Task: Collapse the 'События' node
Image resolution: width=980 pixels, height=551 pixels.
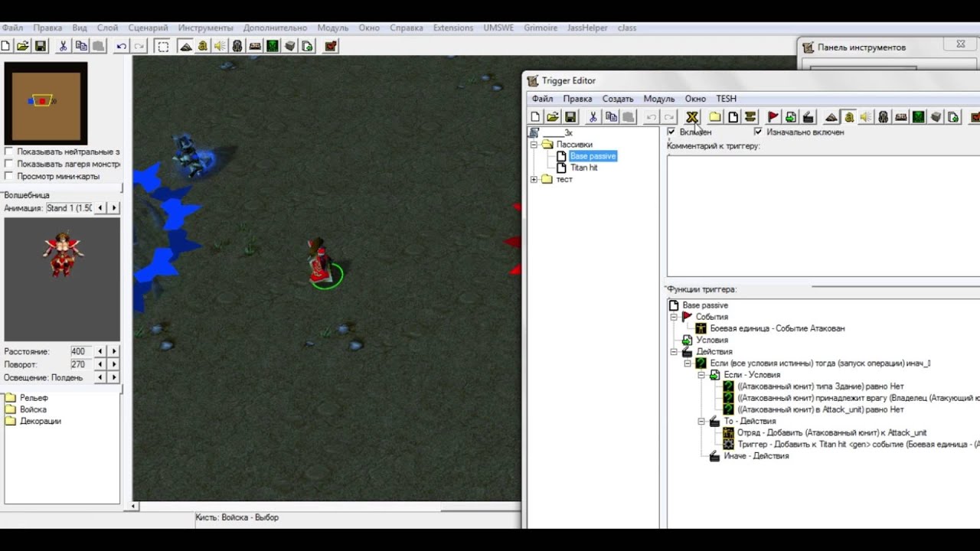Action: pyautogui.click(x=675, y=316)
